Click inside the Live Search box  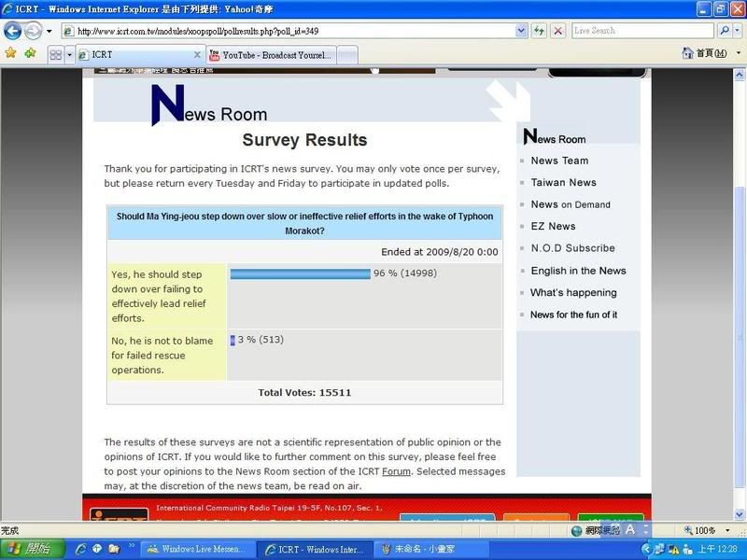tap(642, 31)
